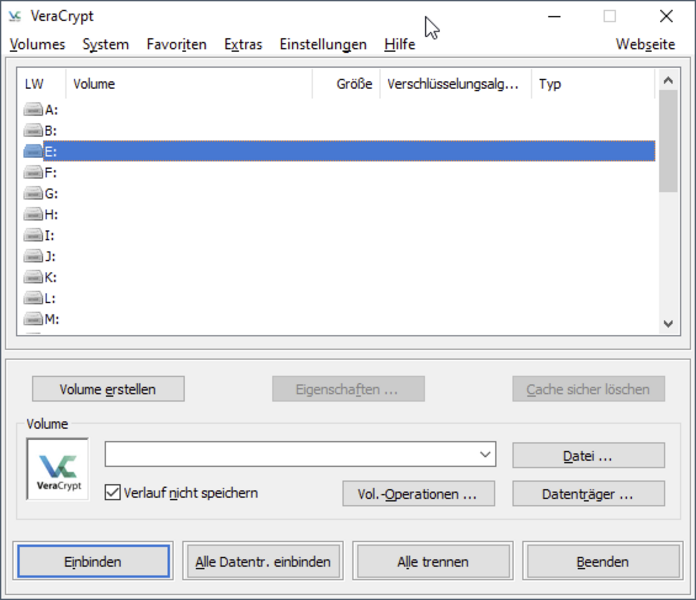Click the VeraCrypt logo in Volume group
This screenshot has width=696, height=600.
coord(57,469)
